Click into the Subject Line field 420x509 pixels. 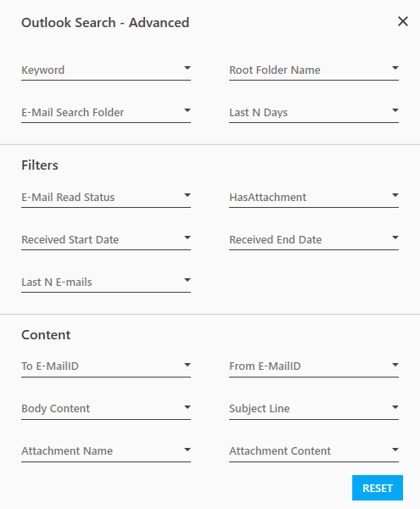[308, 408]
